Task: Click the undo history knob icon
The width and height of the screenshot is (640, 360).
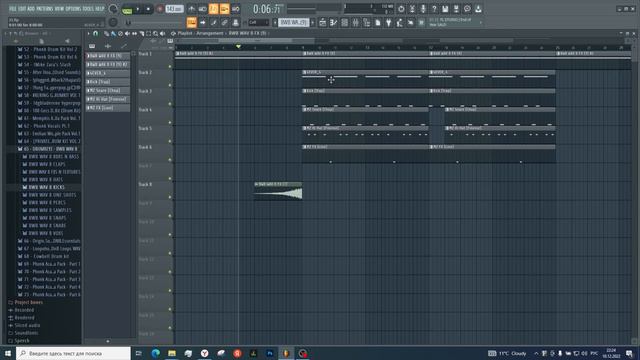Action: click(401, 9)
